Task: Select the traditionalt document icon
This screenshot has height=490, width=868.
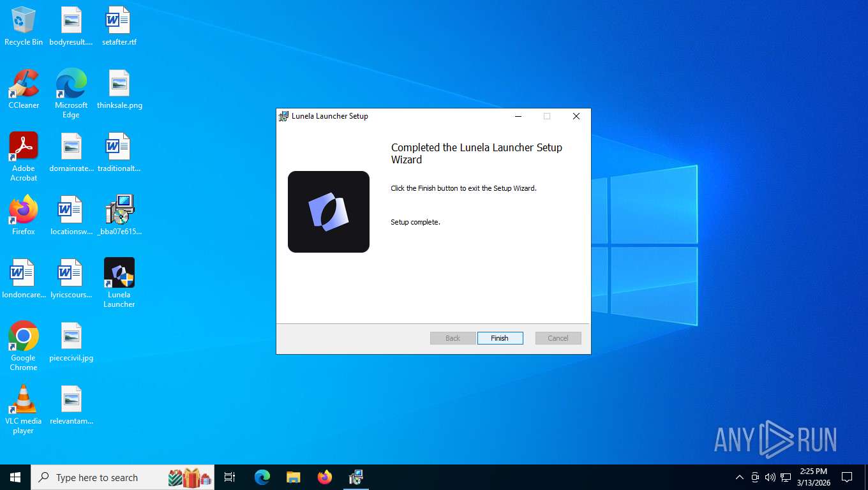Action: [119, 153]
